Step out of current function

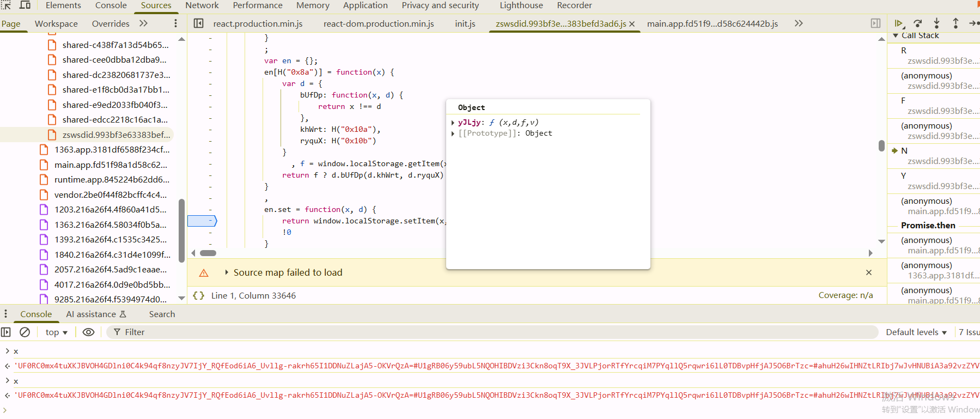tap(955, 23)
